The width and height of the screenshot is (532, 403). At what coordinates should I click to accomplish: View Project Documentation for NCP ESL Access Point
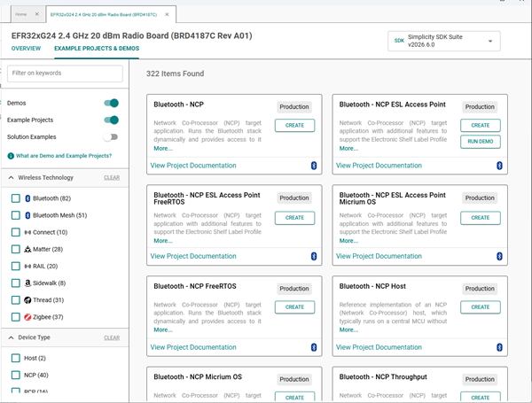[x=379, y=166]
